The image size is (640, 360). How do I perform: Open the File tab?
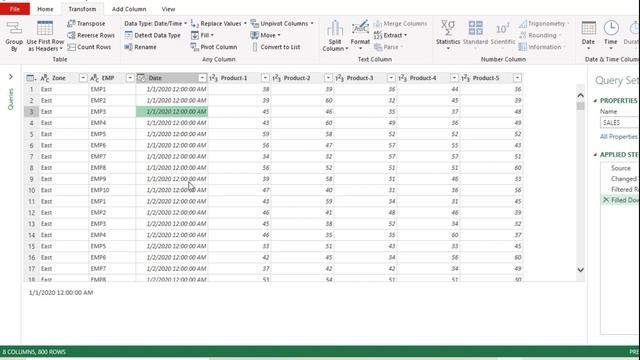click(15, 9)
